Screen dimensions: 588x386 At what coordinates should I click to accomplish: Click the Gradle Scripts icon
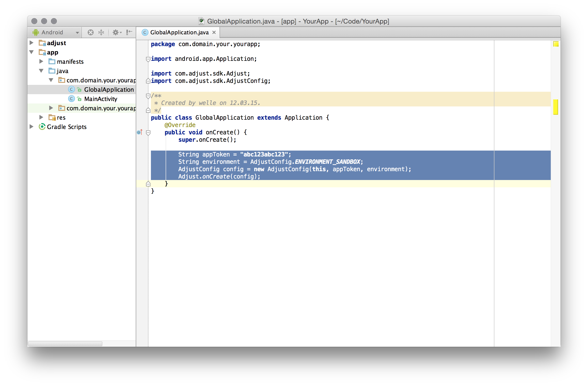pos(42,127)
